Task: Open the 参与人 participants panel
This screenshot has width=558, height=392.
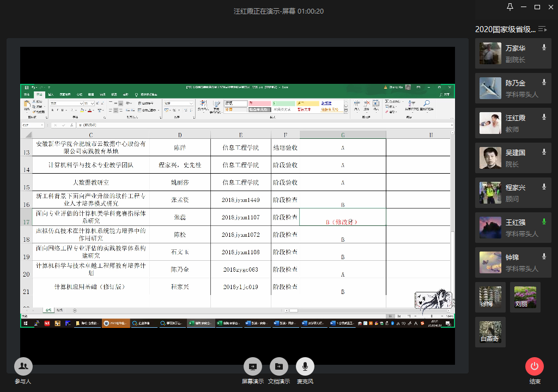Action: click(x=23, y=366)
